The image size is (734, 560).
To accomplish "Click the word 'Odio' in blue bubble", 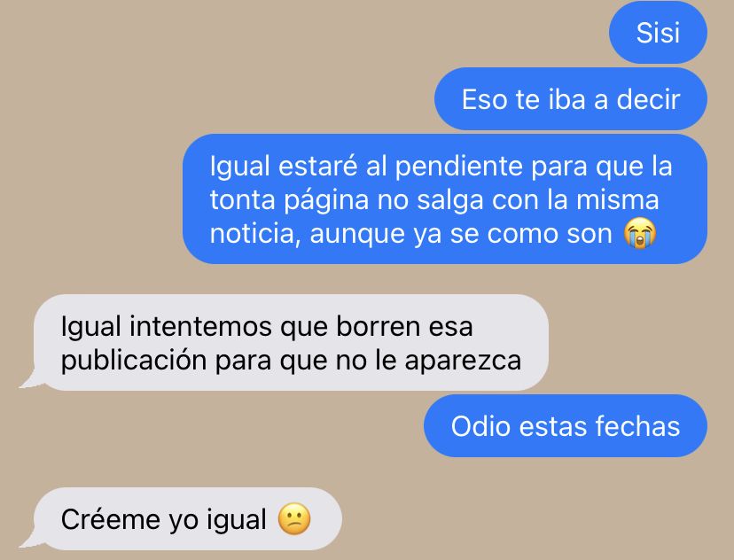I will pos(480,426).
